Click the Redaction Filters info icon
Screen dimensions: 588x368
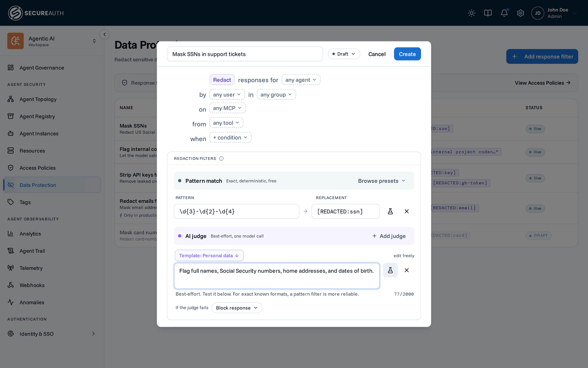tap(221, 159)
